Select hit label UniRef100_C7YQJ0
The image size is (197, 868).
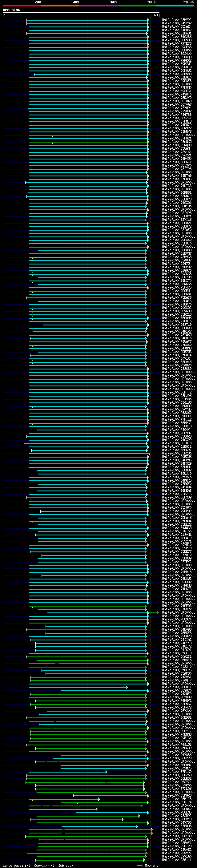(x=177, y=555)
